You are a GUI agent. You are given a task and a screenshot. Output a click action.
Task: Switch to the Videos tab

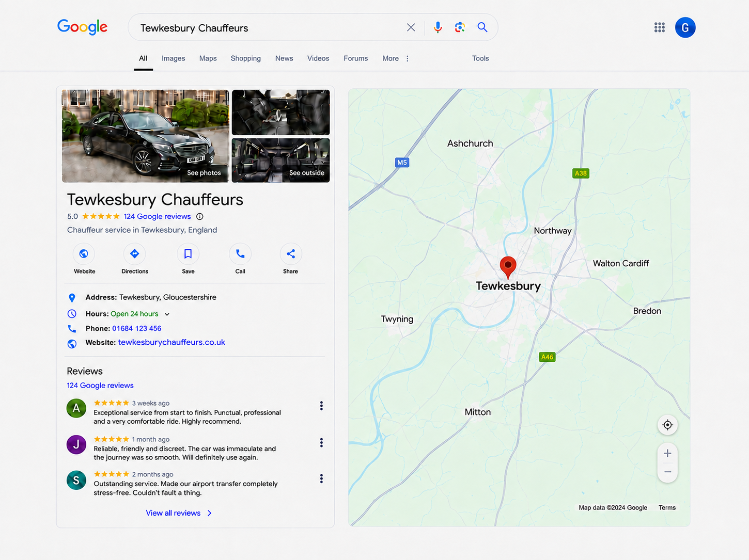(318, 58)
